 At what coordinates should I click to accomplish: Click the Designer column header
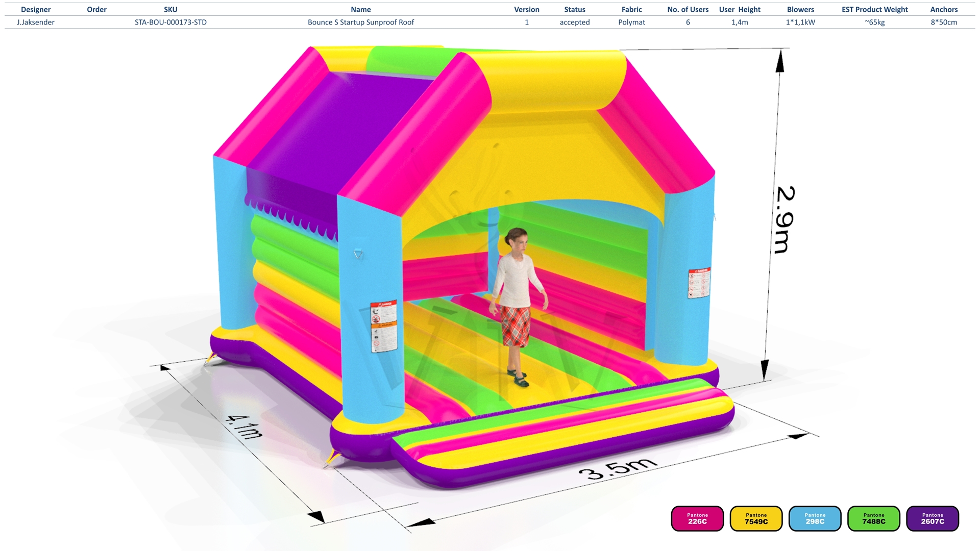click(x=36, y=9)
